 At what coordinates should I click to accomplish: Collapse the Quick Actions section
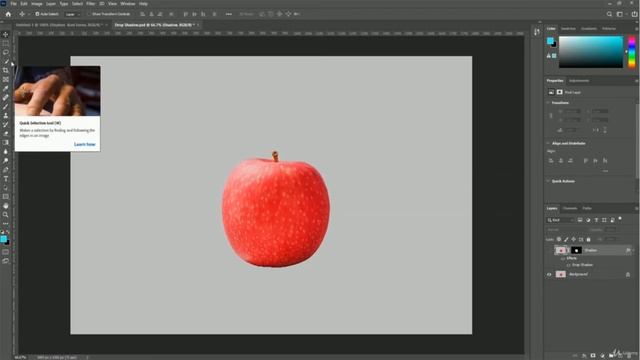pyautogui.click(x=548, y=181)
